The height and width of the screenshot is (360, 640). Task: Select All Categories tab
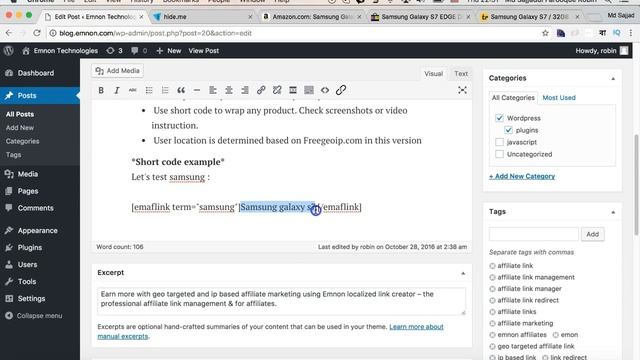[x=513, y=98]
